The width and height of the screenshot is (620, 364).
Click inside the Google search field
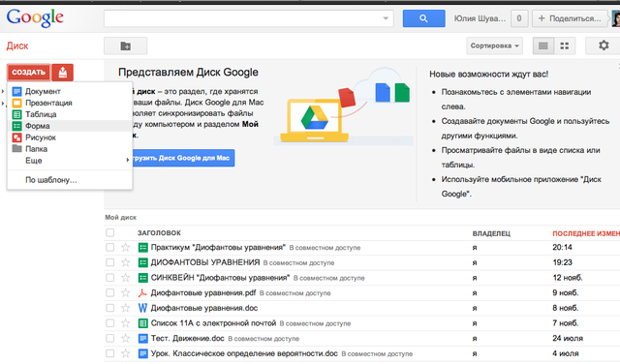tap(242, 18)
